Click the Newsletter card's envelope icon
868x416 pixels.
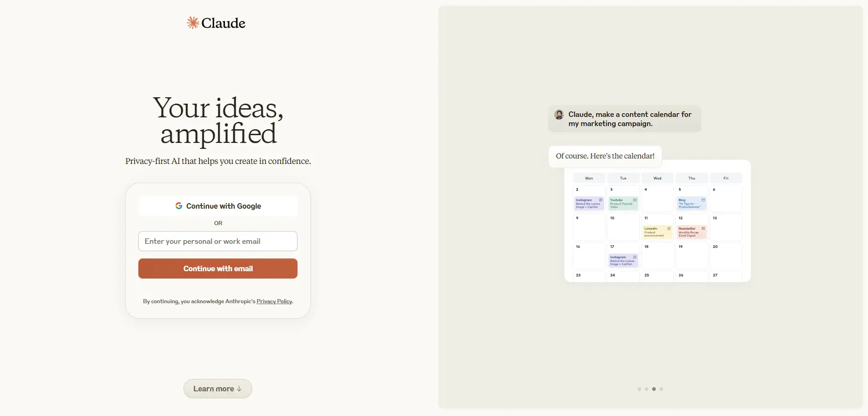point(703,228)
